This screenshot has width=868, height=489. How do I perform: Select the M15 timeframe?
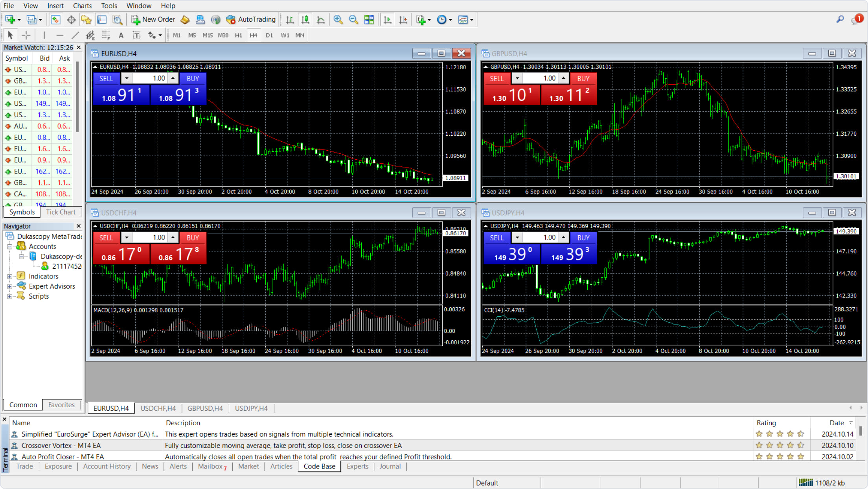coord(208,35)
